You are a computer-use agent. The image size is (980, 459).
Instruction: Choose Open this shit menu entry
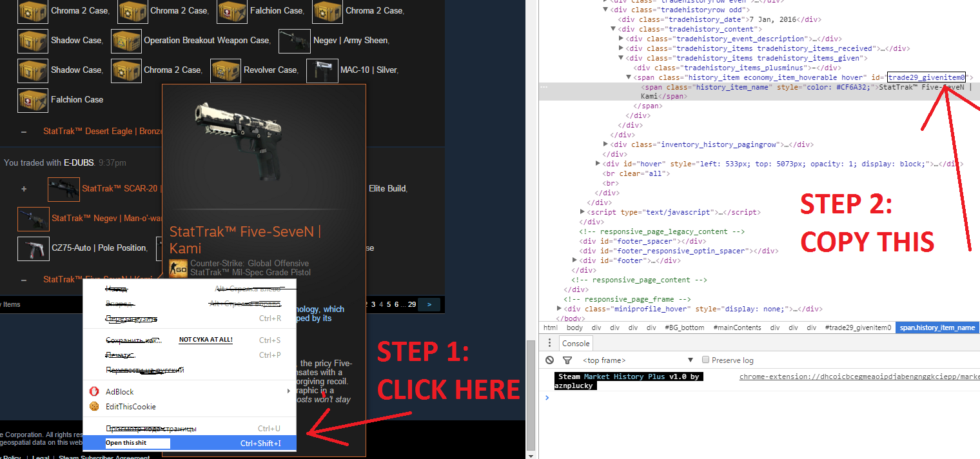(x=190, y=443)
